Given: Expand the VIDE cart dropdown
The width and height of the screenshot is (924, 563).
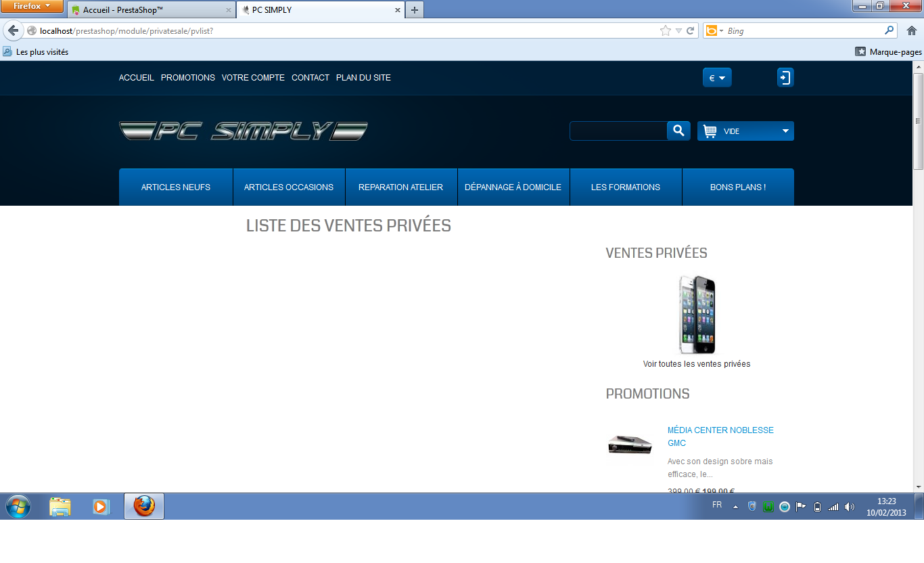Looking at the screenshot, I should click(x=785, y=131).
